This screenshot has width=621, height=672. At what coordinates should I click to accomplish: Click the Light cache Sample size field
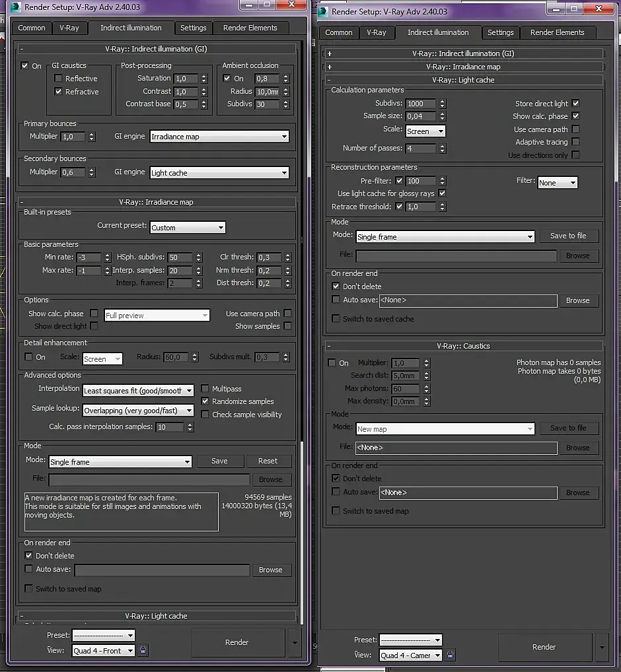[421, 116]
